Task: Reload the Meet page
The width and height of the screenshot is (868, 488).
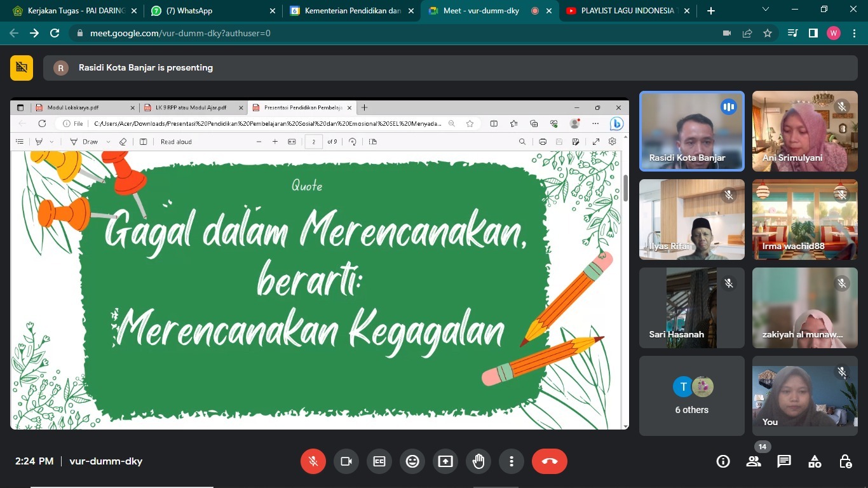Action: click(55, 33)
